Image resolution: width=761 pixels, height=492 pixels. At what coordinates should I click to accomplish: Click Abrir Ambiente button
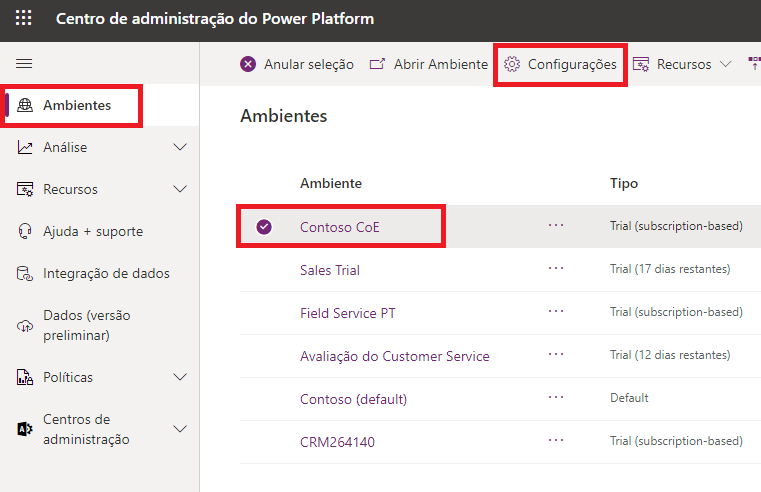click(x=428, y=64)
